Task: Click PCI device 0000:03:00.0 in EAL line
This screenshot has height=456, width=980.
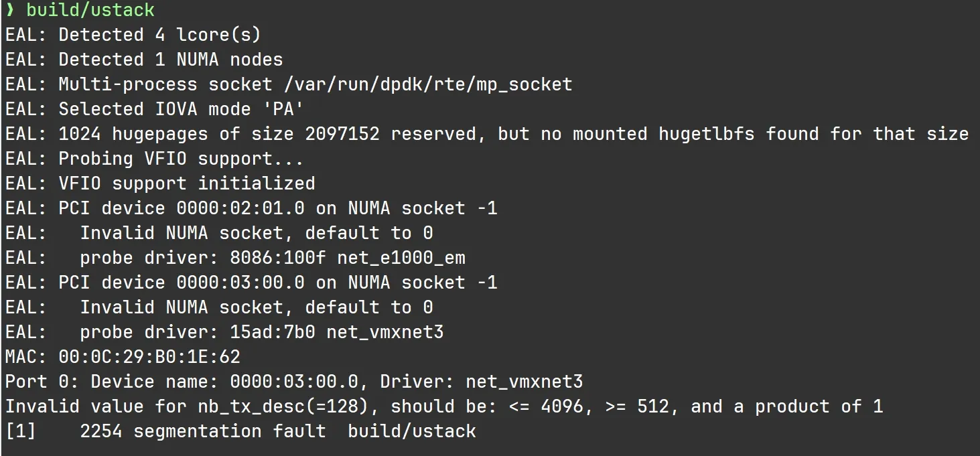Action: [240, 283]
